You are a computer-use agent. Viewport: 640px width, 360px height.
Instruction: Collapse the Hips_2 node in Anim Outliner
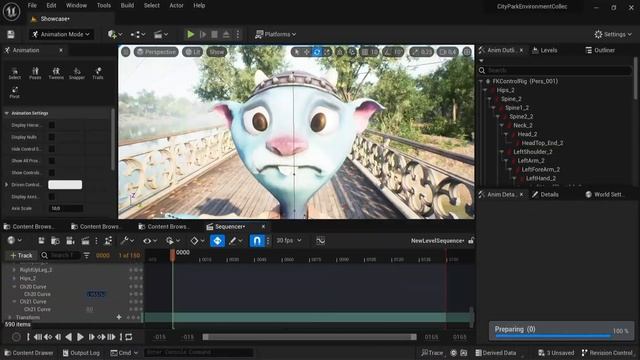485,90
